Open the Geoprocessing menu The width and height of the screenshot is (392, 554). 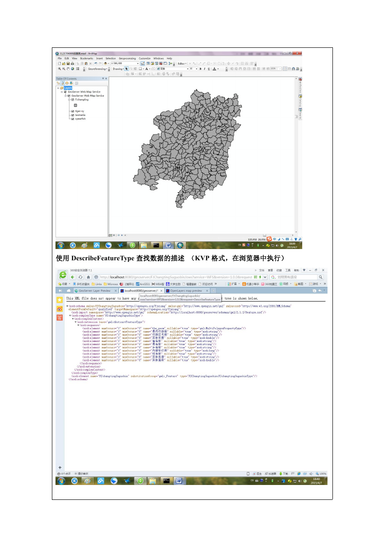pyautogui.click(x=127, y=59)
